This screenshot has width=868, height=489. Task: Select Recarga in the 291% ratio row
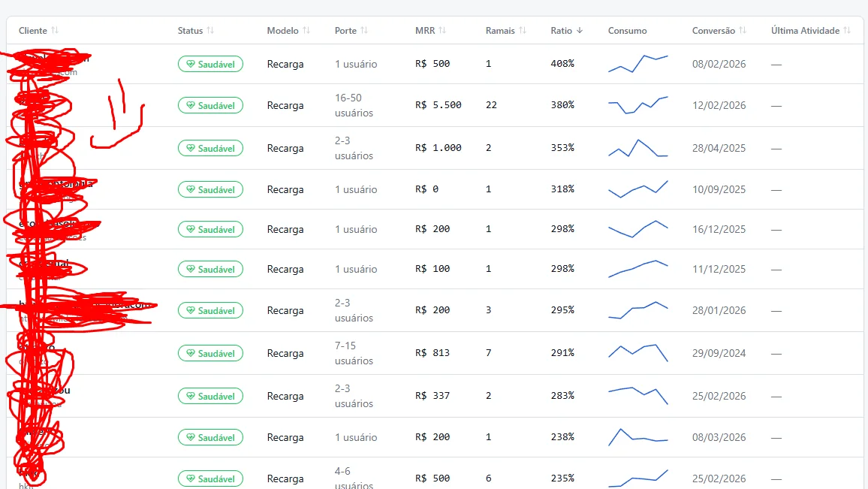285,353
